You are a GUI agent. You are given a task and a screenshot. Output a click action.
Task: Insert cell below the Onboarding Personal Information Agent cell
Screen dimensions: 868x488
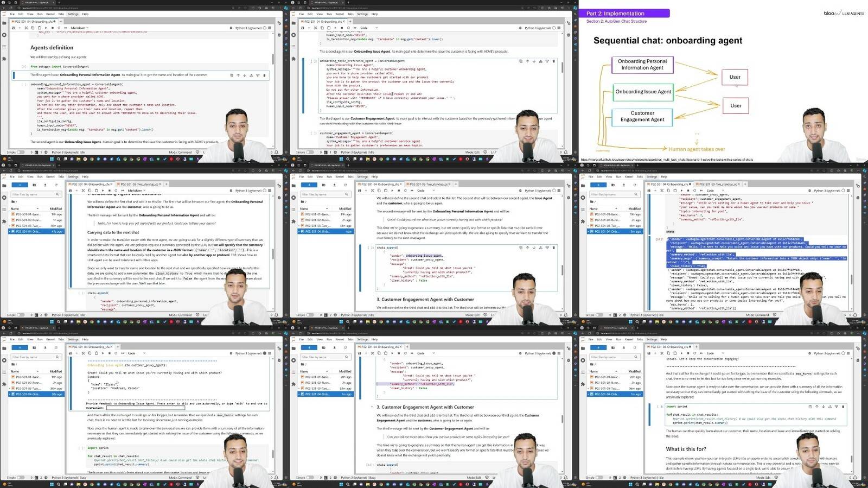258,75
